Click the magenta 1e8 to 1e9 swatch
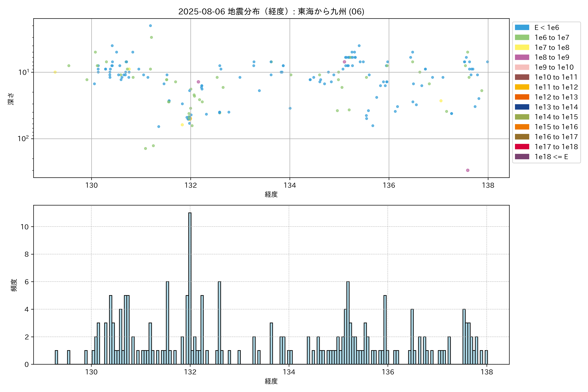 (522, 57)
